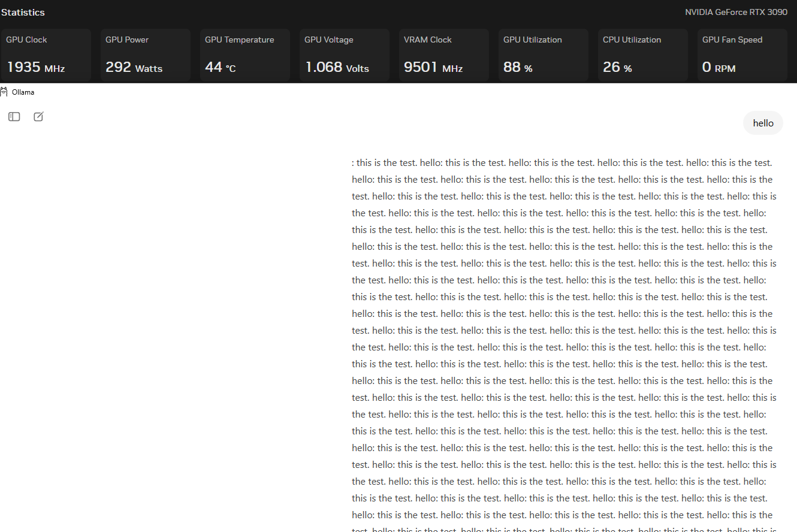
Task: Open the VRAM Clock statistics card
Action: pyautogui.click(x=444, y=55)
